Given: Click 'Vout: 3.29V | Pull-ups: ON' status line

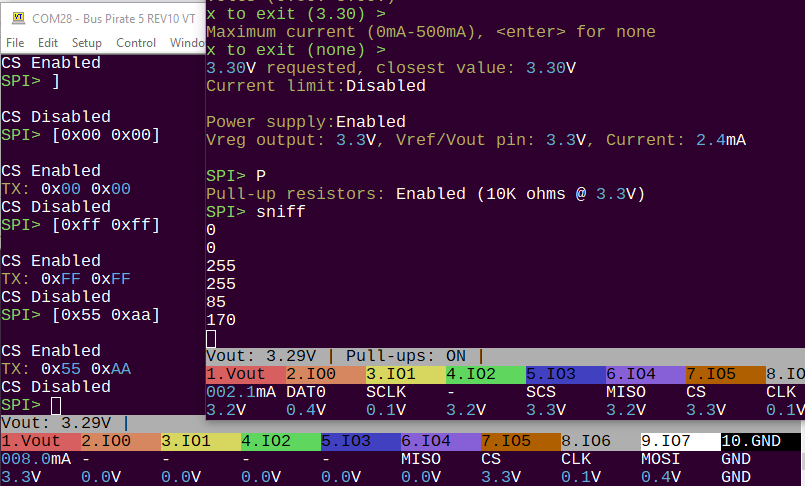Looking at the screenshot, I should pos(344,356).
